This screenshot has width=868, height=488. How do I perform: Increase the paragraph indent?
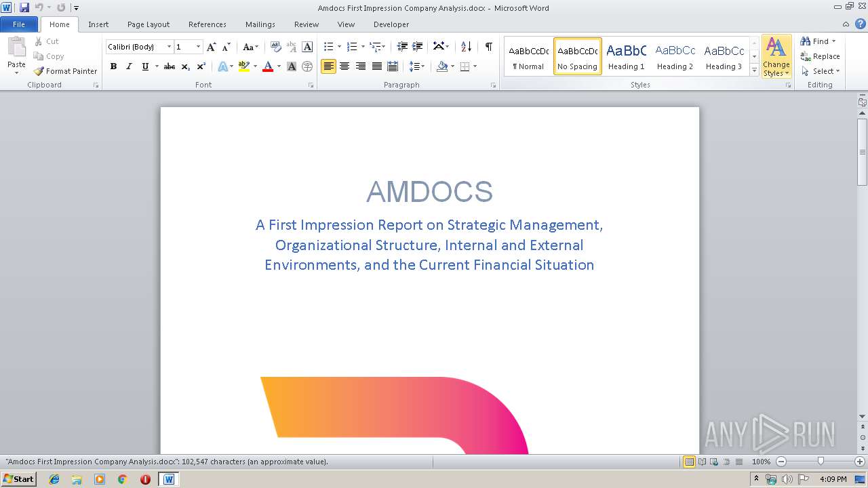(418, 47)
